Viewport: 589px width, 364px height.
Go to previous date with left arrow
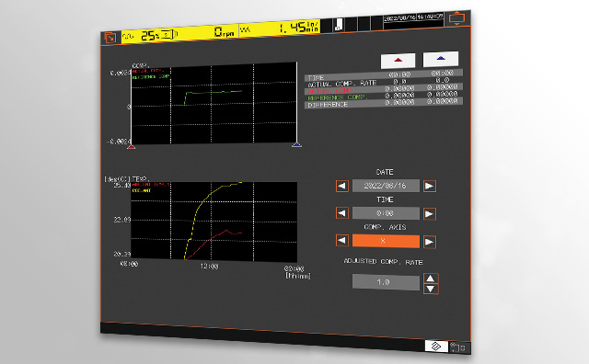(341, 186)
